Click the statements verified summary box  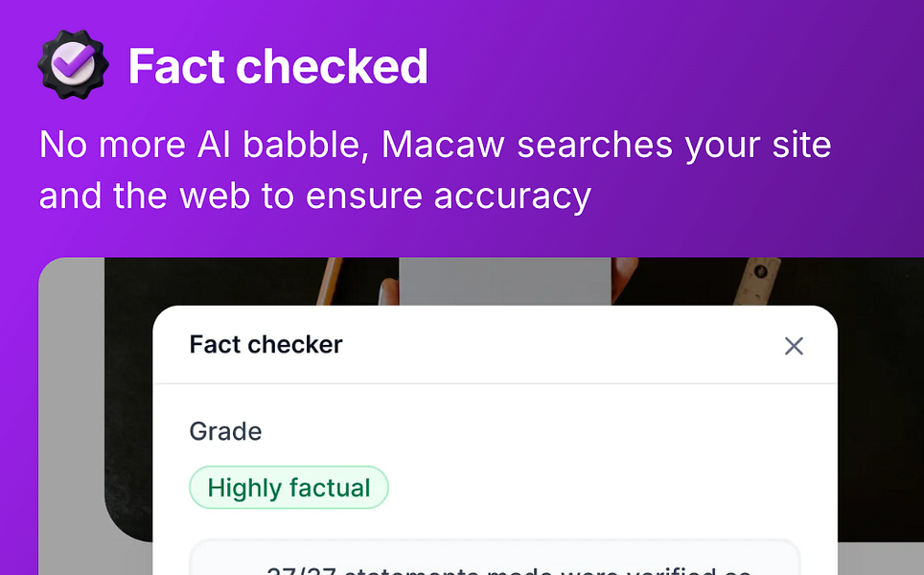coord(495,559)
